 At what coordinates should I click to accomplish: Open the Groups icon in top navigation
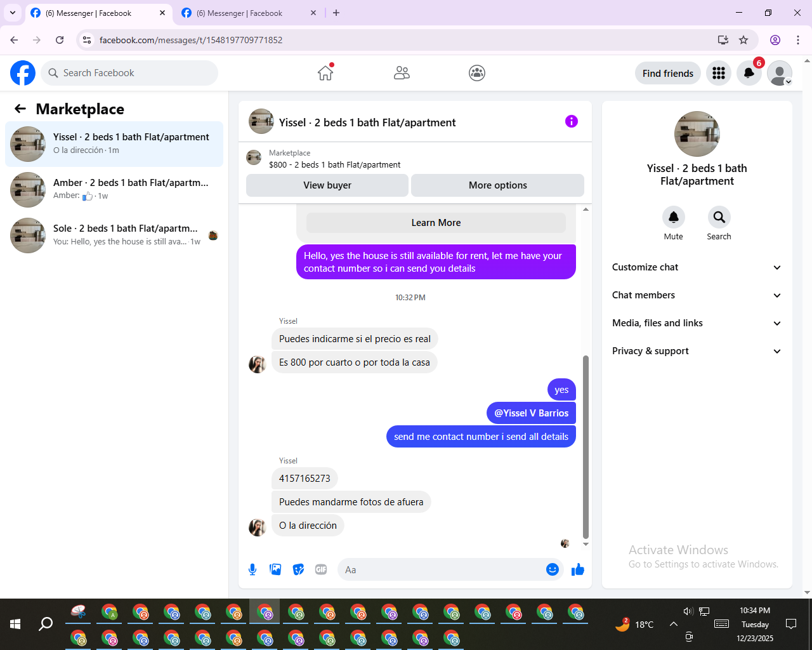click(477, 73)
